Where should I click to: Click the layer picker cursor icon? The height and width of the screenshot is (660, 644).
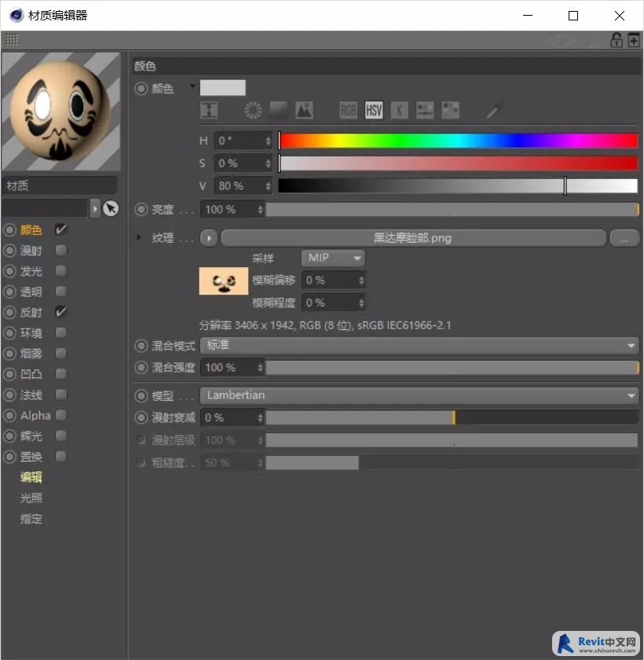pyautogui.click(x=111, y=208)
